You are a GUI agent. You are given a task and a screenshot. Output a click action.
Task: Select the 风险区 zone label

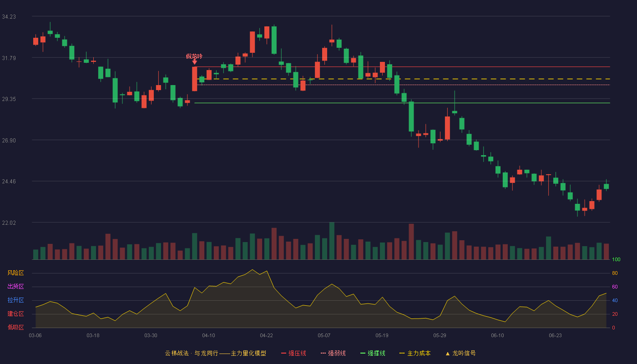[x=15, y=273]
